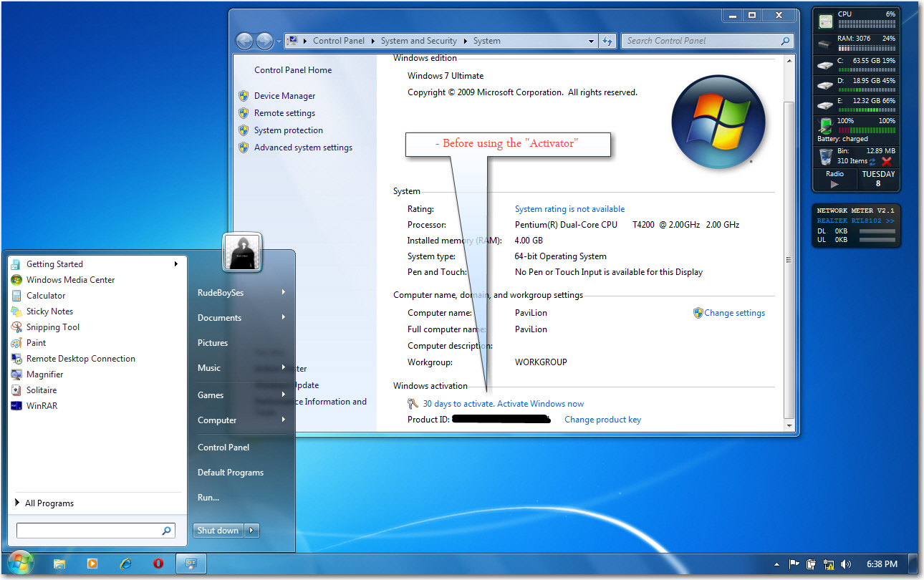924x580 pixels.
Task: Expand the Games submenu arrow
Action: 284,395
